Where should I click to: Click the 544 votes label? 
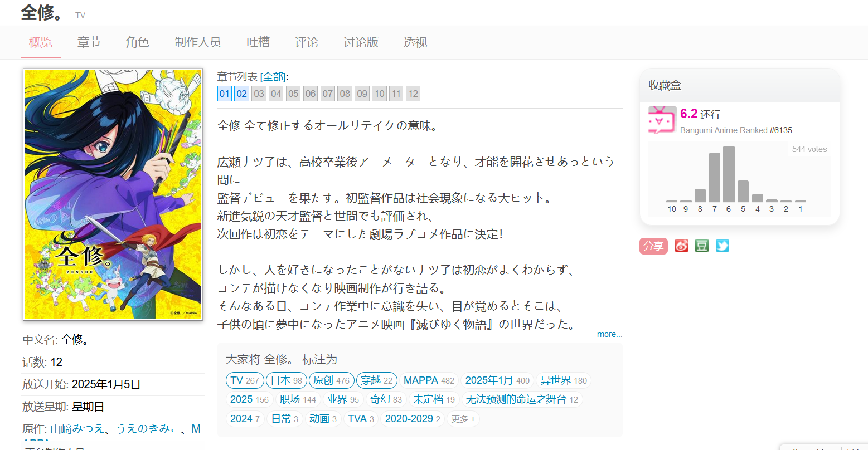pos(809,149)
